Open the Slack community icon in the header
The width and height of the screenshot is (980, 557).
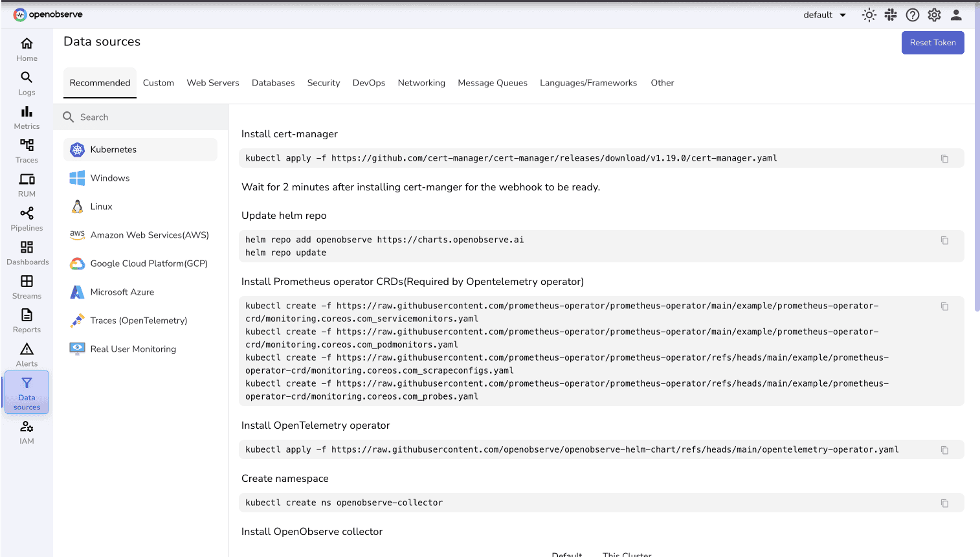(x=891, y=14)
